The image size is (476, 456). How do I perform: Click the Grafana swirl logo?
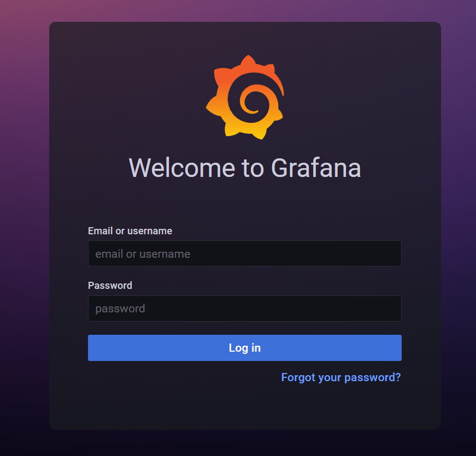click(x=245, y=97)
